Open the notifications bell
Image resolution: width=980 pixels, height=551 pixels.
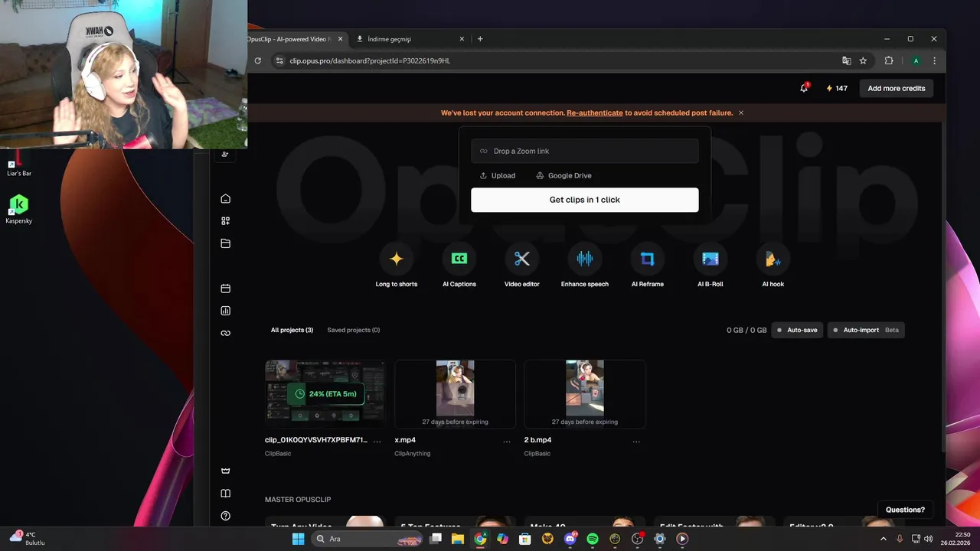click(804, 88)
